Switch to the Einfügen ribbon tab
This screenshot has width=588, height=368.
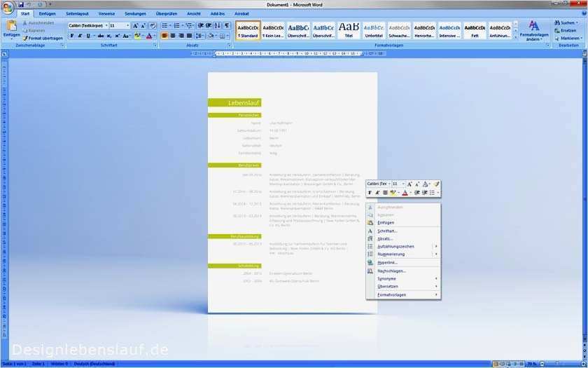(48, 13)
